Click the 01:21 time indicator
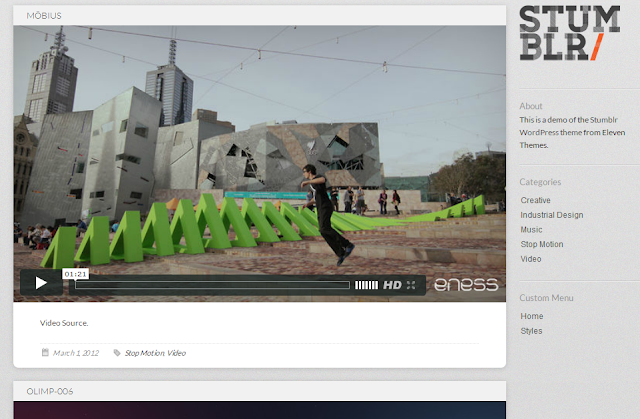The image size is (640, 419). 76,274
